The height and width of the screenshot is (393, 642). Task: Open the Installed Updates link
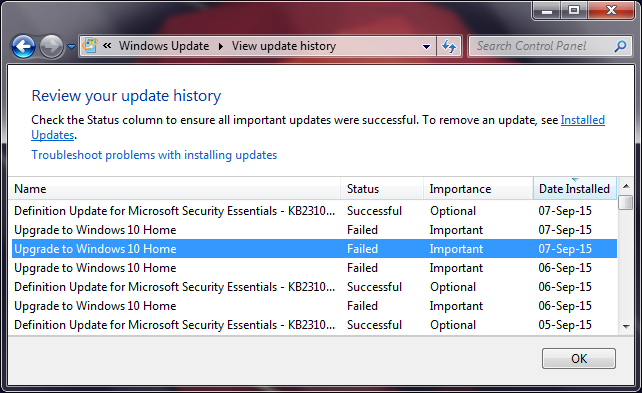[583, 120]
